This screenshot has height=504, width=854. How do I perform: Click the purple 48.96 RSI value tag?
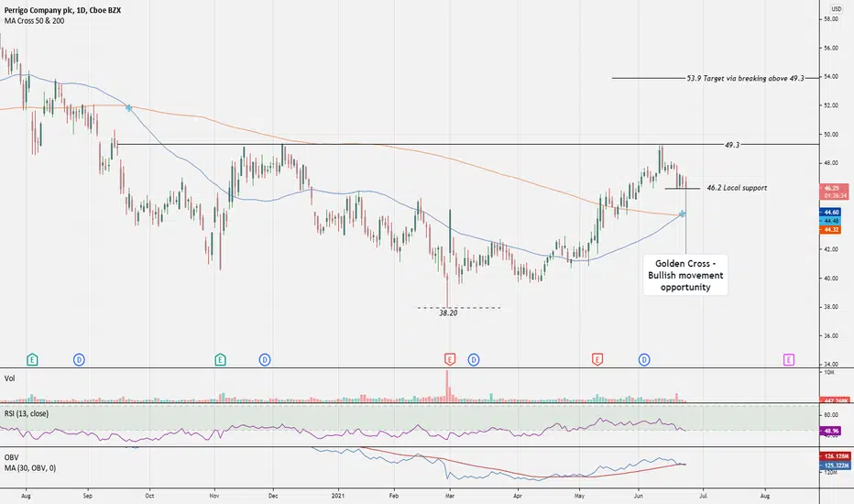[830, 431]
